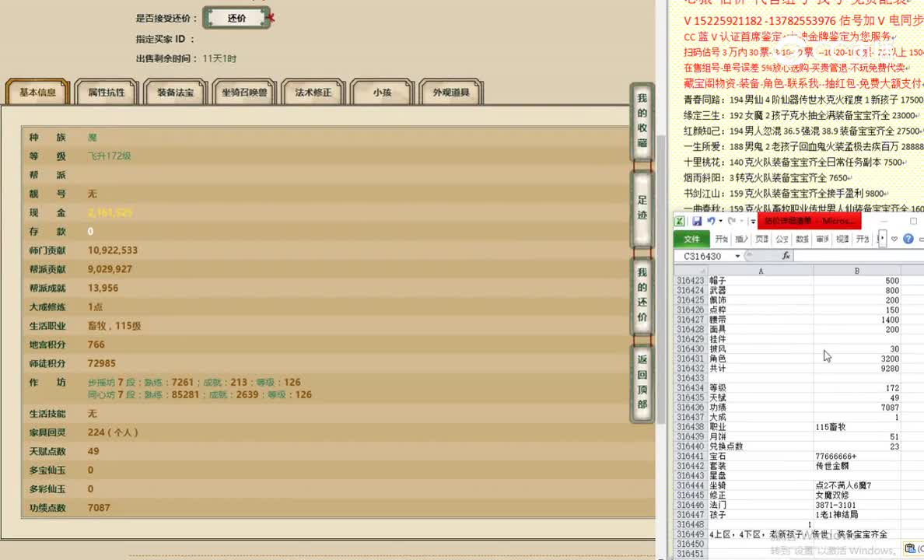This screenshot has width=924, height=560.
Task: Switch to the 基本信息 tab
Action: (37, 92)
